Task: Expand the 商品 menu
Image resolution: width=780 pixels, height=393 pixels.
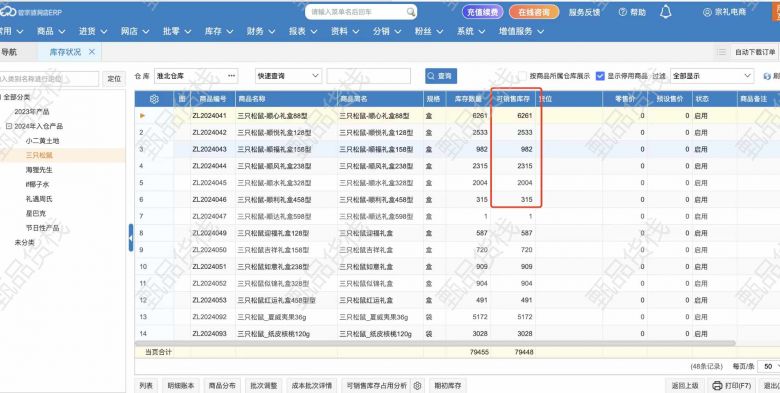Action: 51,31
